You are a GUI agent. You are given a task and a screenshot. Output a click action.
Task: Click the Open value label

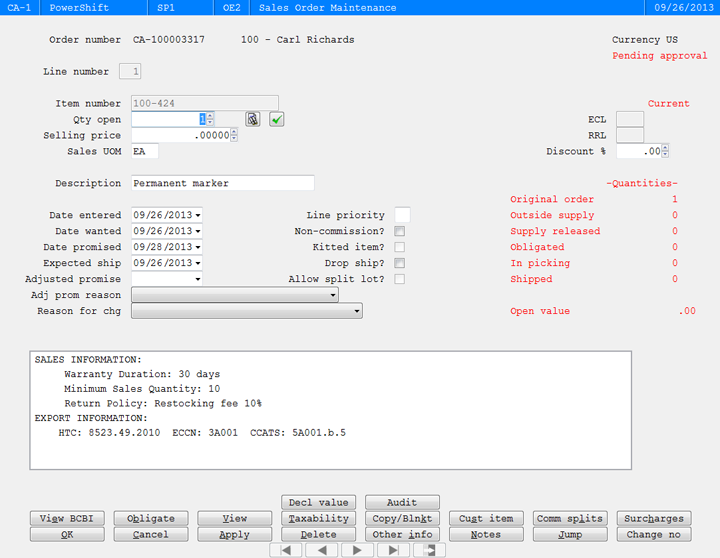[540, 311]
